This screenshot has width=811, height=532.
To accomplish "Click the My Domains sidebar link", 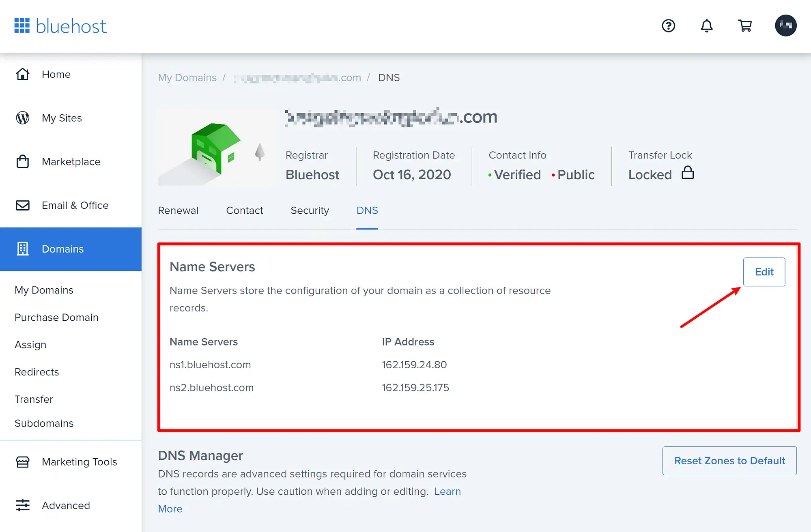I will click(x=43, y=290).
